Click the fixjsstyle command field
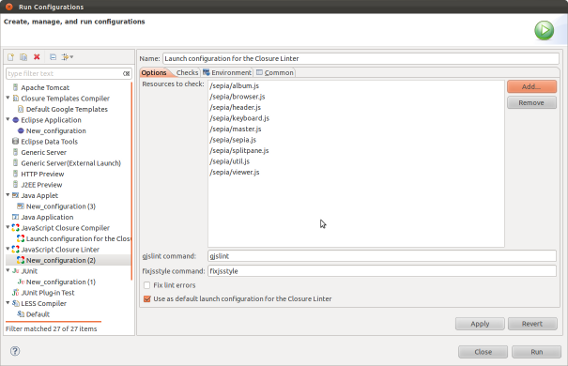This screenshot has width=568, height=366. click(382, 271)
